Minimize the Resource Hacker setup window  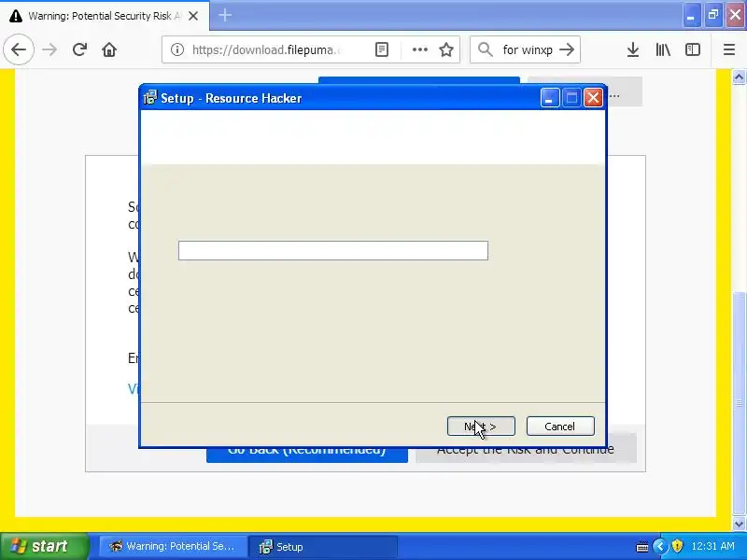(x=549, y=98)
